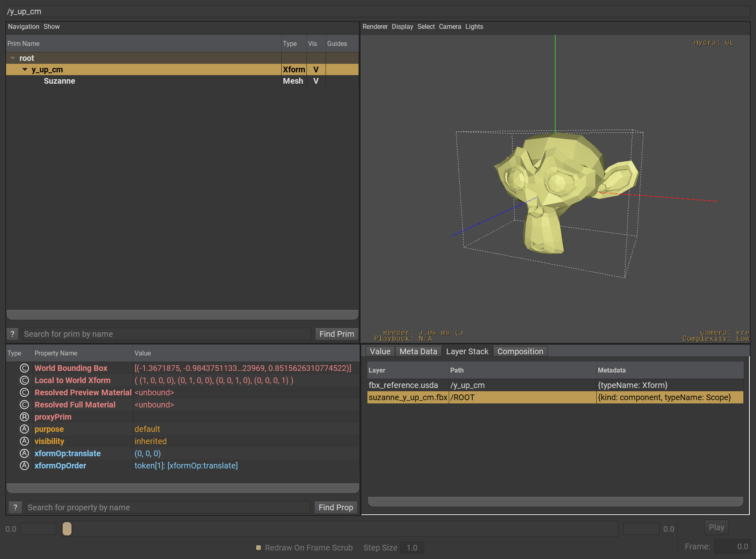Click the Frame number field

[x=732, y=546]
